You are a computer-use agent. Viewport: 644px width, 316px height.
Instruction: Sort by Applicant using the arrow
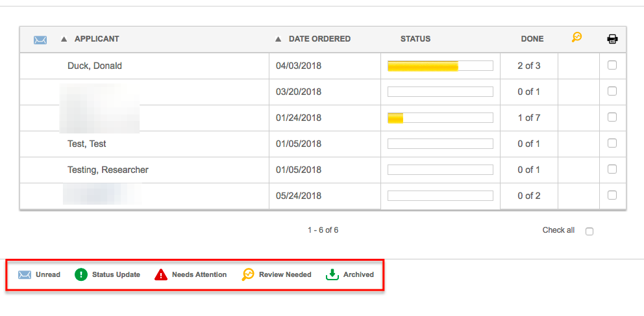pyautogui.click(x=64, y=39)
